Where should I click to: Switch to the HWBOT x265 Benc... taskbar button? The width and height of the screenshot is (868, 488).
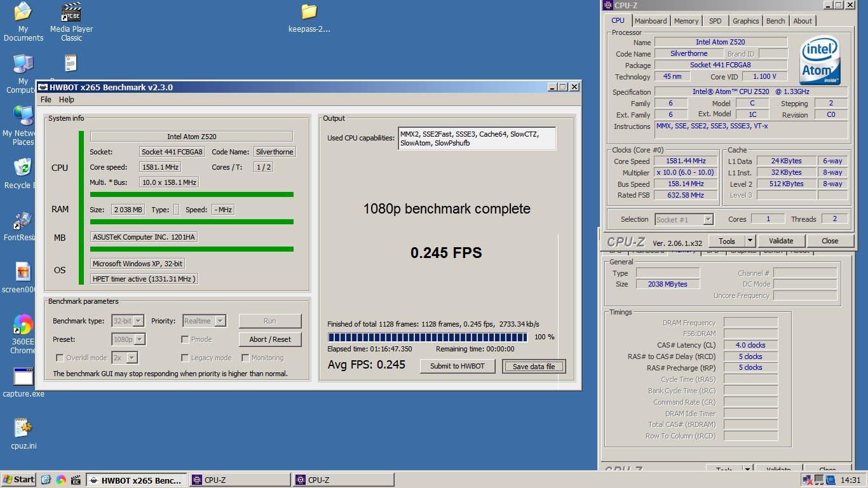[137, 480]
